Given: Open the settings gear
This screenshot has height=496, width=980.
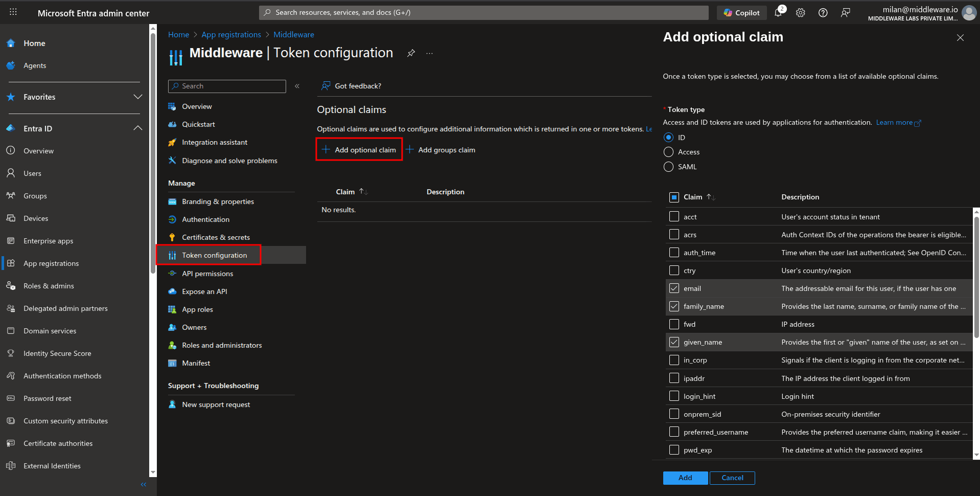Looking at the screenshot, I should click(800, 12).
